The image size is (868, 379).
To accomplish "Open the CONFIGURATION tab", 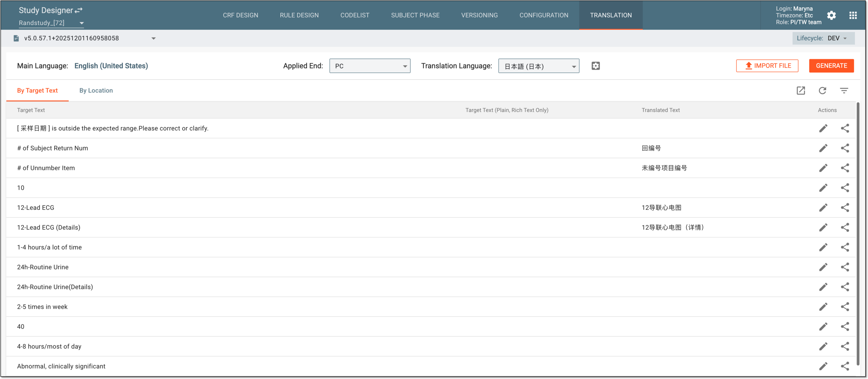I will click(x=544, y=15).
